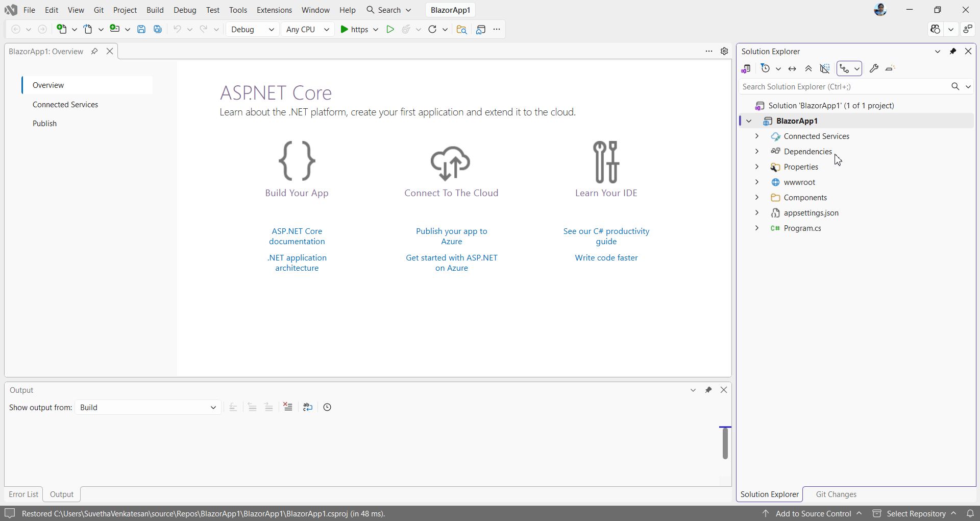Toggle the Git track changes view button

click(845, 68)
